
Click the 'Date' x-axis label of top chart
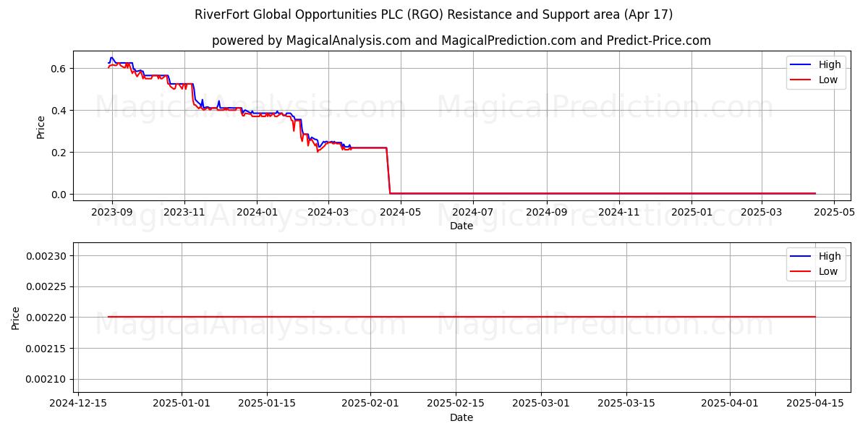pyautogui.click(x=461, y=226)
